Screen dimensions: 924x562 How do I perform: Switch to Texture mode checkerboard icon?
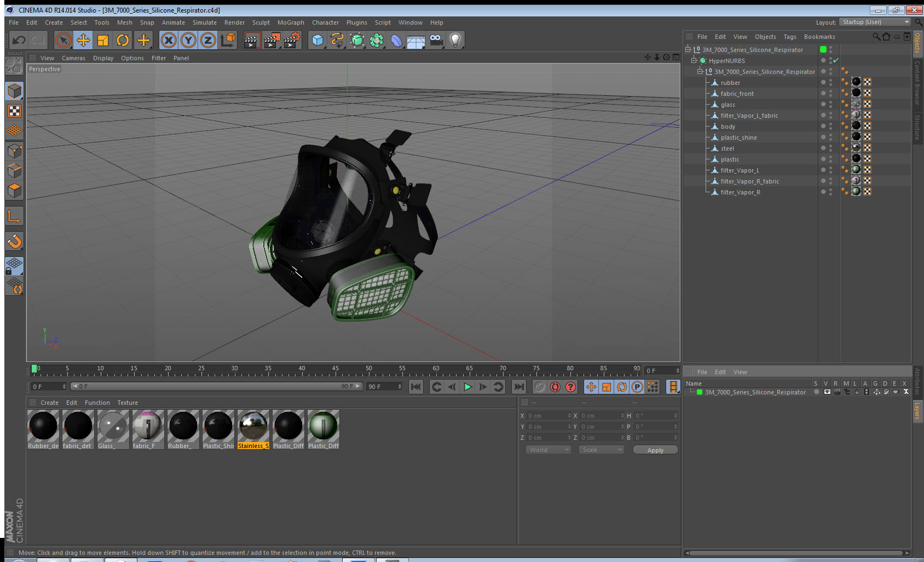[14, 111]
